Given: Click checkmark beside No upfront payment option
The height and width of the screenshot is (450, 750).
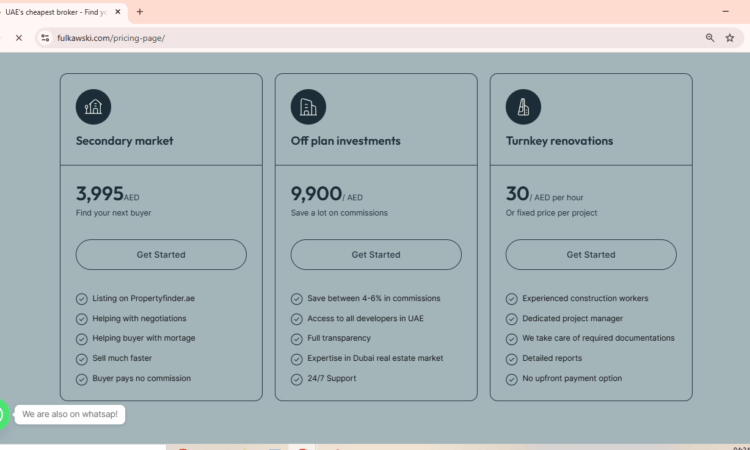Looking at the screenshot, I should point(512,379).
